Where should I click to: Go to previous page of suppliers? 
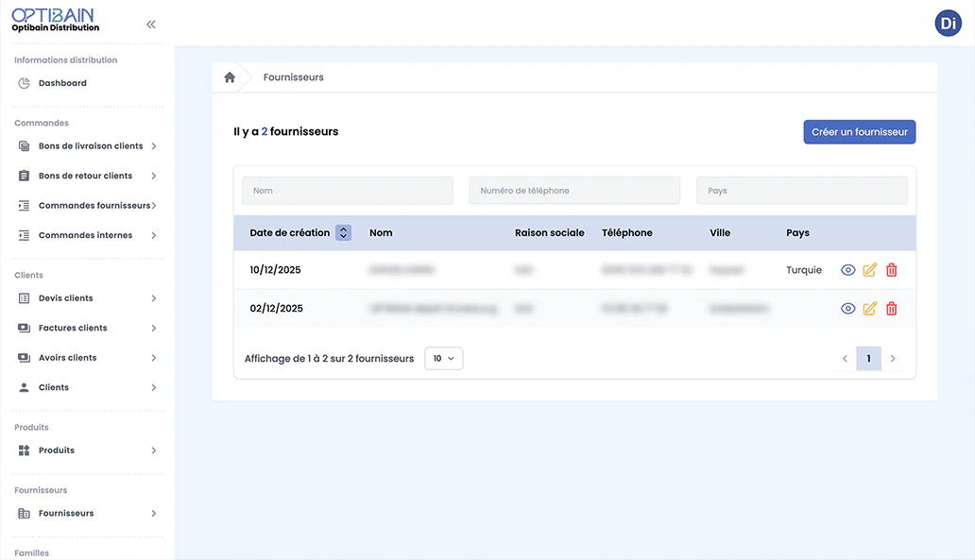click(845, 359)
